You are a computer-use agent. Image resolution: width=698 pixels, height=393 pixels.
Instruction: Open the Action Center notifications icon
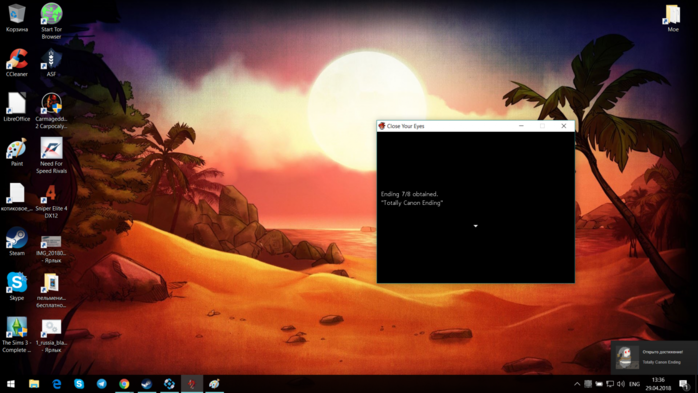click(x=684, y=384)
